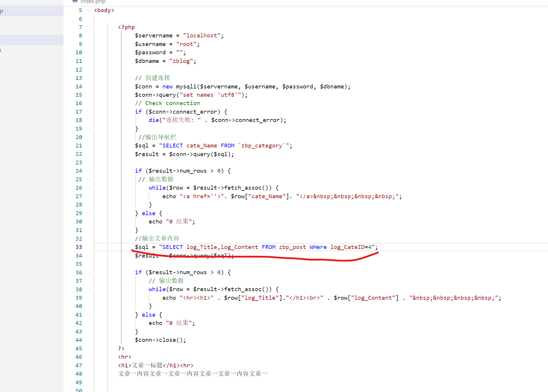Click the cate_Name echo statement on line 27
Image resolution: width=548 pixels, height=392 pixels.
point(282,196)
